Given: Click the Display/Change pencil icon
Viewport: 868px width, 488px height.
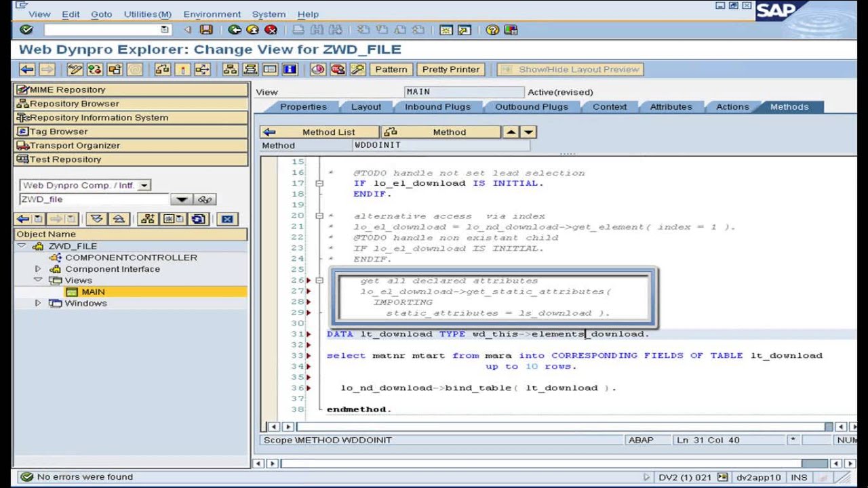Looking at the screenshot, I should point(75,69).
